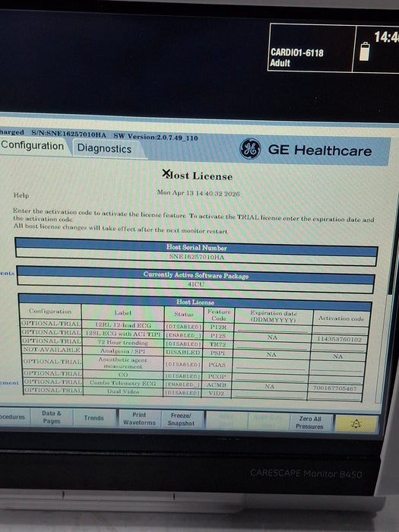The image size is (399, 532).
Task: Open the Configuration tab
Action: click(32, 146)
